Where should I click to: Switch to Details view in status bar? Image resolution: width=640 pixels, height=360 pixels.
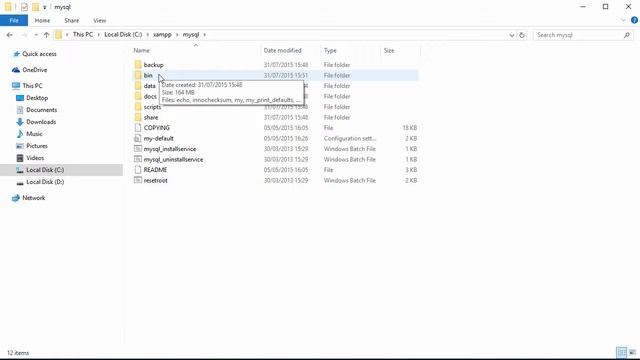(x=621, y=352)
